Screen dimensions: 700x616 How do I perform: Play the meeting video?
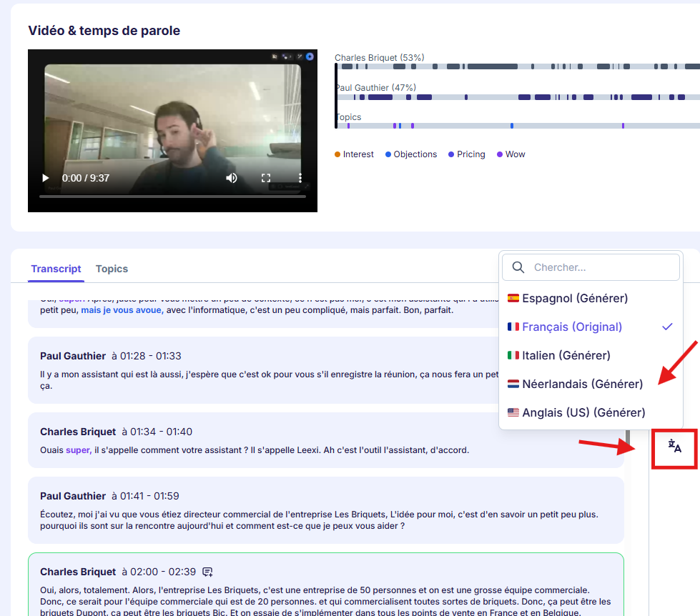[x=45, y=178]
